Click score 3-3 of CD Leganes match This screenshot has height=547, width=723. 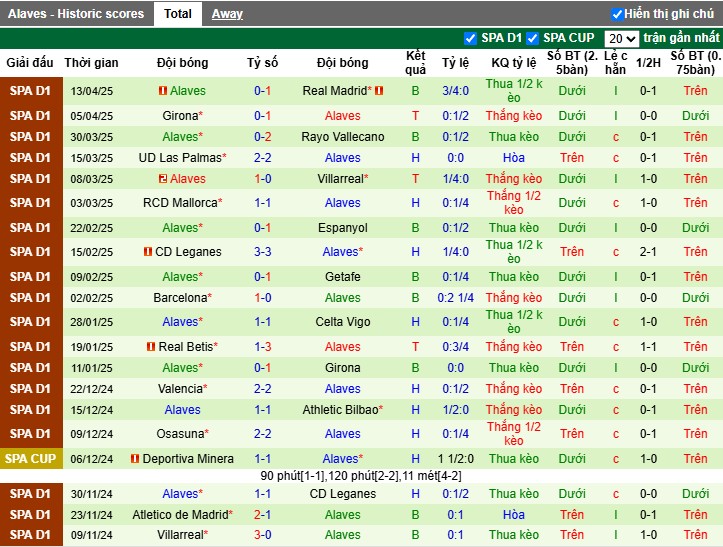[x=262, y=252]
